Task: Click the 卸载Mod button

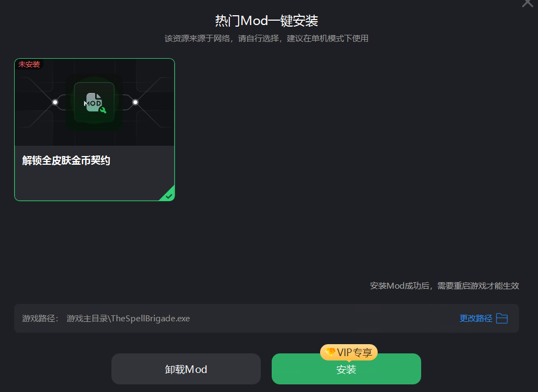Action: point(186,369)
